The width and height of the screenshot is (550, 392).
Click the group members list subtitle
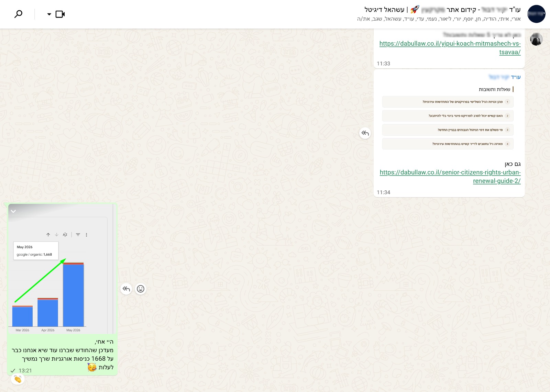point(439,19)
